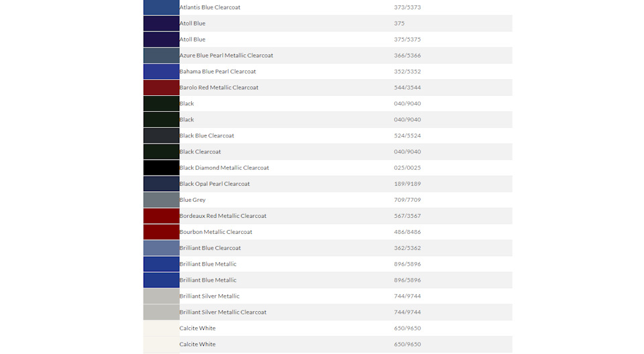Image resolution: width=644 pixels, height=354 pixels.
Task: Click the Black Blue Clearcoat color swatch
Action: (x=161, y=135)
